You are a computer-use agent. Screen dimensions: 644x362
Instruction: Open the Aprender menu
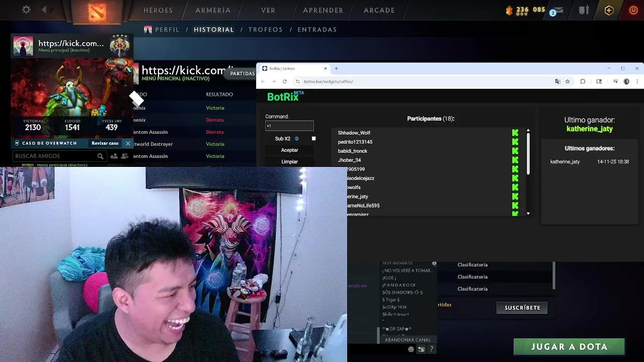(323, 10)
